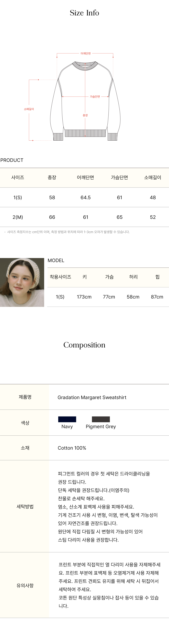Click the 가슴단면 label on the diagram

[95, 97]
